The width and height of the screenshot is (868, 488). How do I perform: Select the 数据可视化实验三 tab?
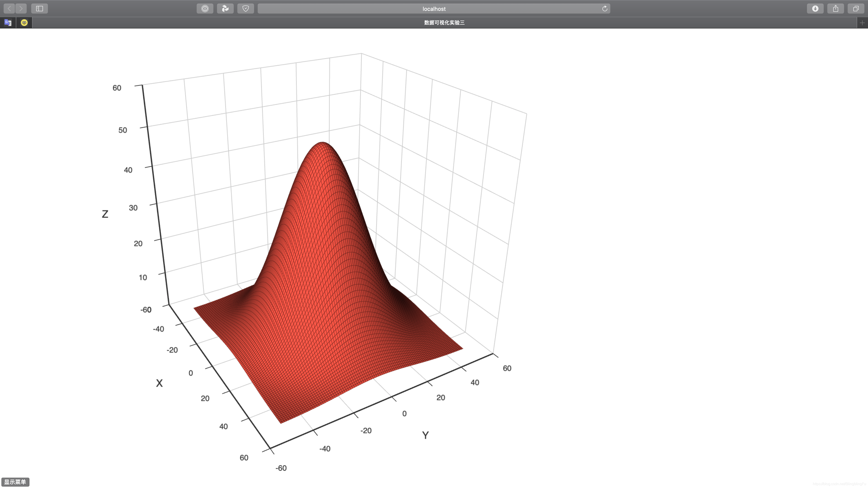pos(444,23)
